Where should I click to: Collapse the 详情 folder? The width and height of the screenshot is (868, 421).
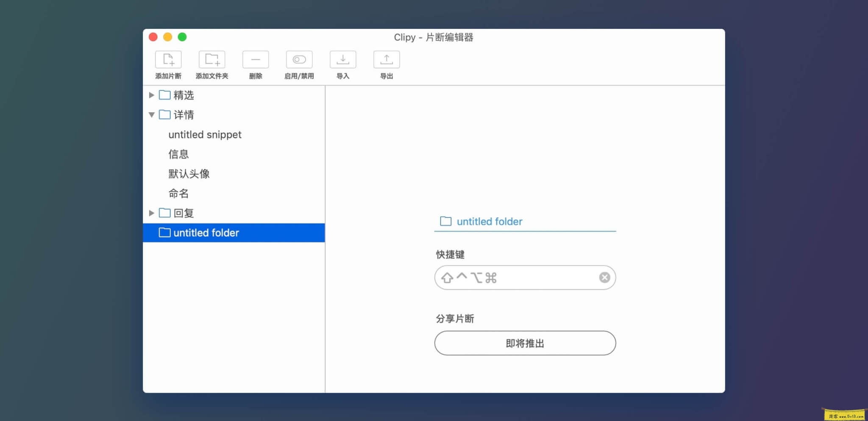(152, 114)
